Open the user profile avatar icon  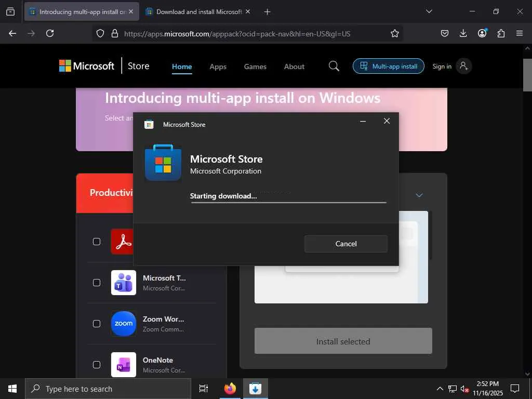pos(463,66)
